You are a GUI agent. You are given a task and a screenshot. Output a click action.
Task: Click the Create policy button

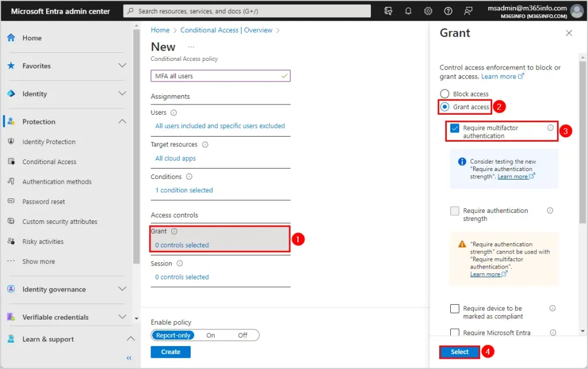(171, 352)
